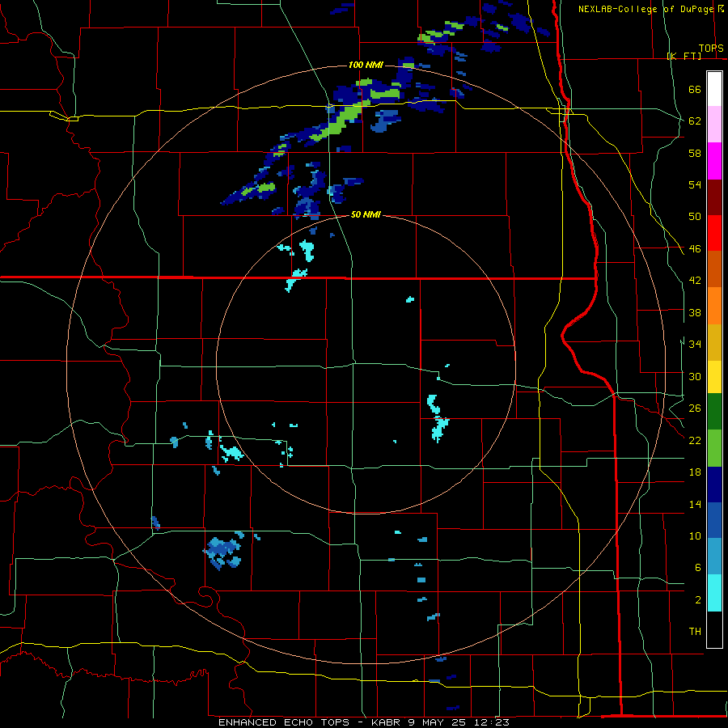Viewport: 728px width, 728px height.
Task: Select the legend value 62
Action: [x=695, y=121]
